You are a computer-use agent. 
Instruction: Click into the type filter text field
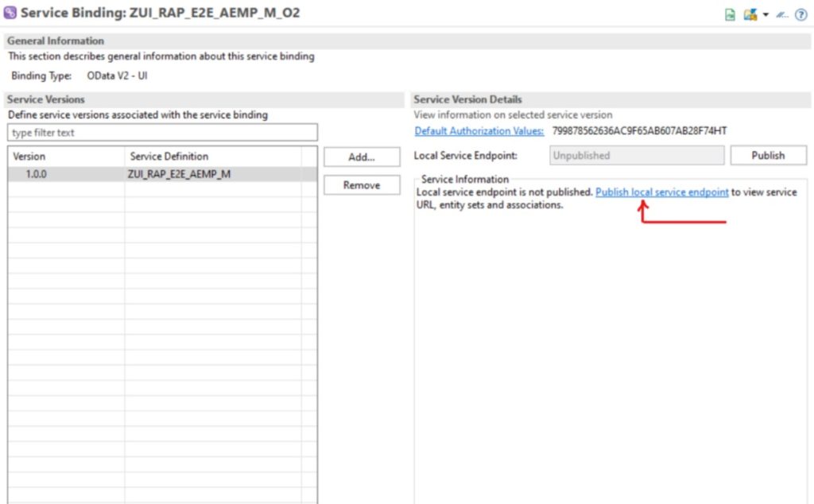162,132
